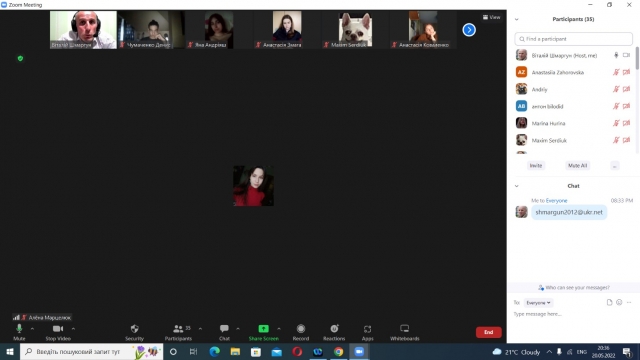
Task: Toggle Stop Video camera button
Action: point(58,329)
